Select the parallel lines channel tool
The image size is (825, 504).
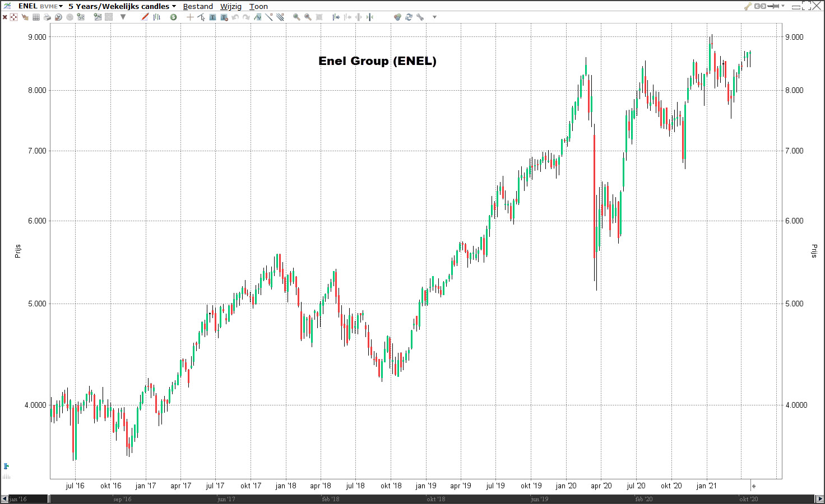pos(280,17)
